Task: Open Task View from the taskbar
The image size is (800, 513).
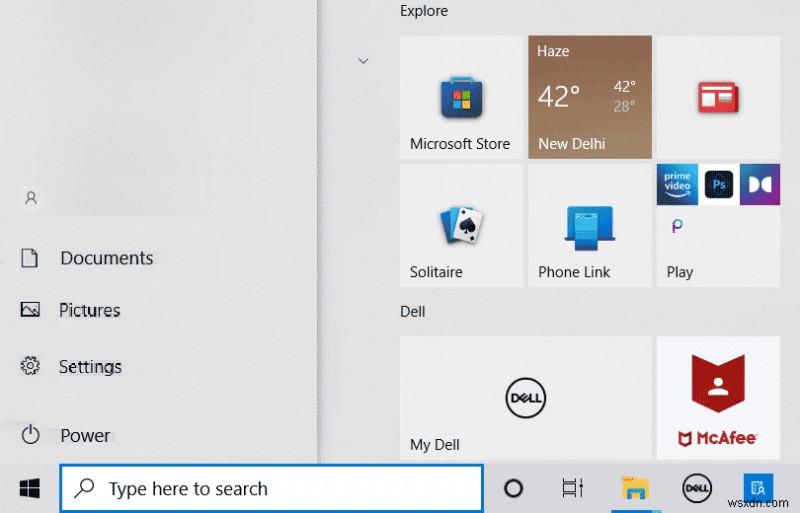Action: point(572,488)
